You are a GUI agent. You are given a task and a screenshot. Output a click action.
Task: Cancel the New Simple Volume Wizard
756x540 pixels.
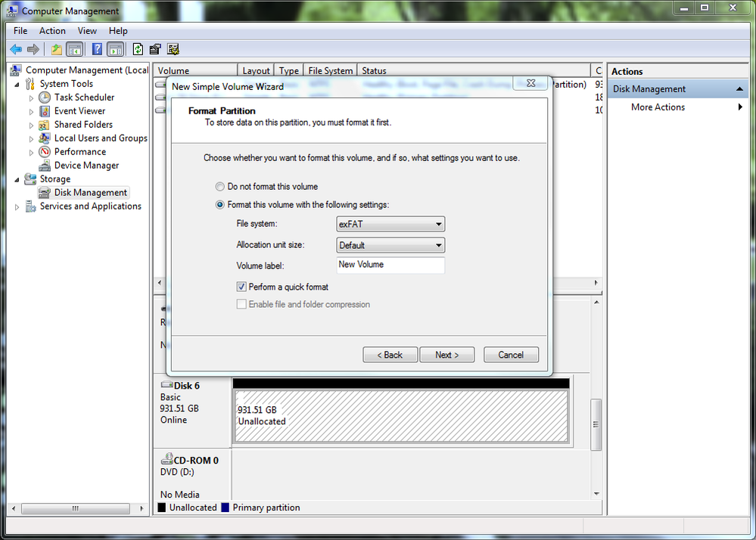tap(511, 355)
